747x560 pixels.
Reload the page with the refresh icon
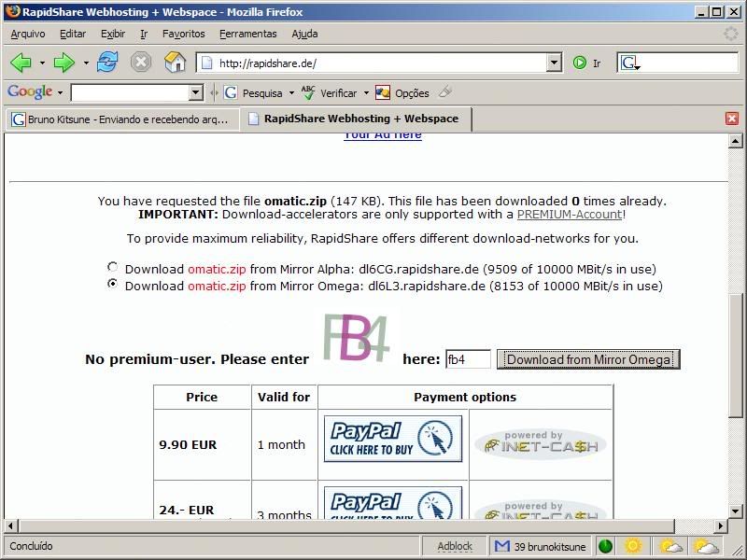click(107, 63)
